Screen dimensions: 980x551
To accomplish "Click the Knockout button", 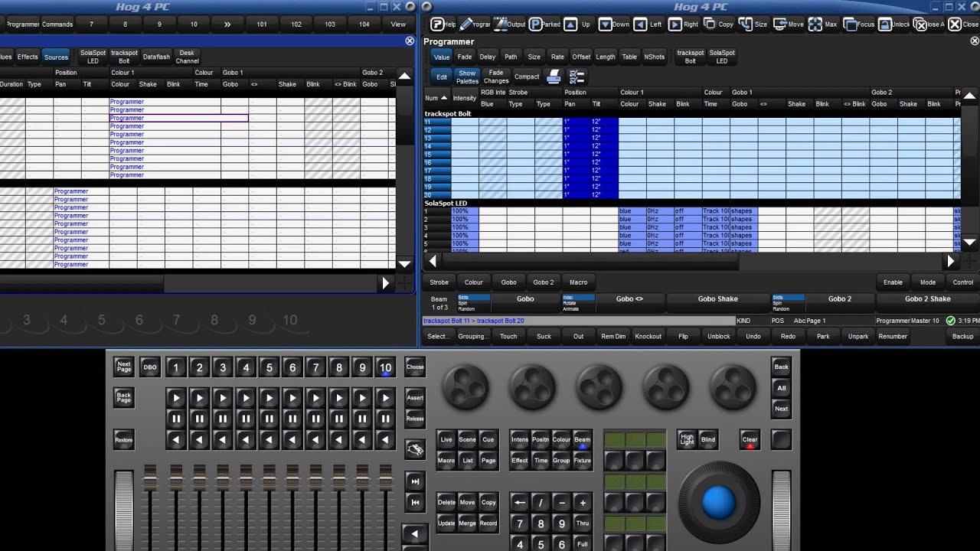I will pos(648,336).
